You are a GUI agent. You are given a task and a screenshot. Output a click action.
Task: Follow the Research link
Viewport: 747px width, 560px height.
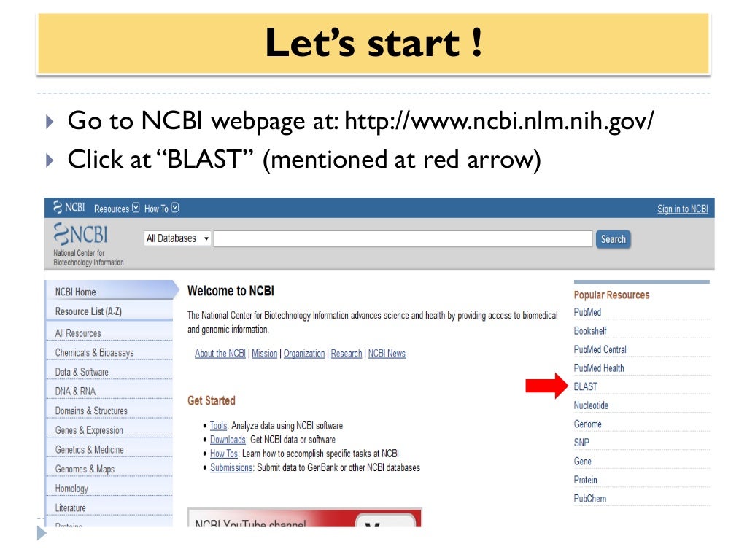347,354
